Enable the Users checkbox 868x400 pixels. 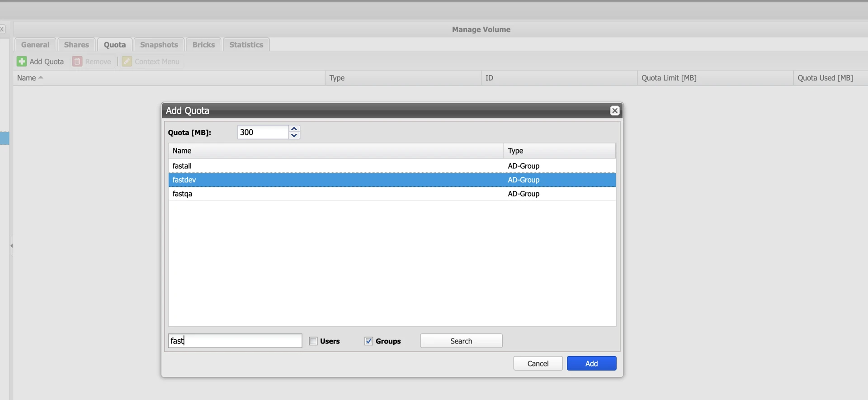313,341
